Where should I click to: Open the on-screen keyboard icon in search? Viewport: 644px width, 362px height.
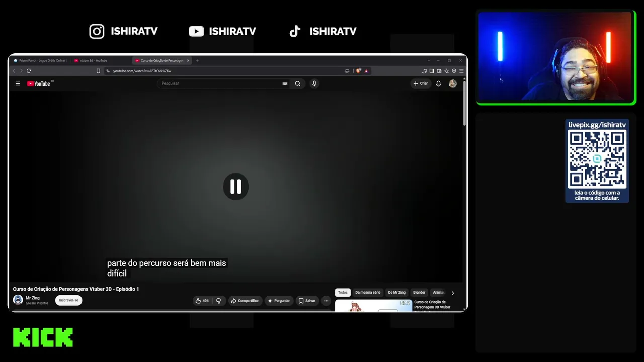(285, 84)
